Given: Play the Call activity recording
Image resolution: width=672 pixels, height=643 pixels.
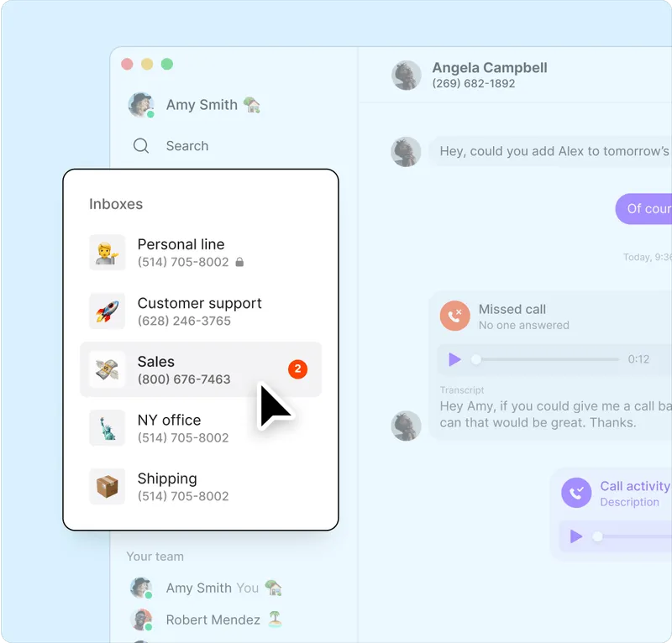Looking at the screenshot, I should click(x=576, y=536).
